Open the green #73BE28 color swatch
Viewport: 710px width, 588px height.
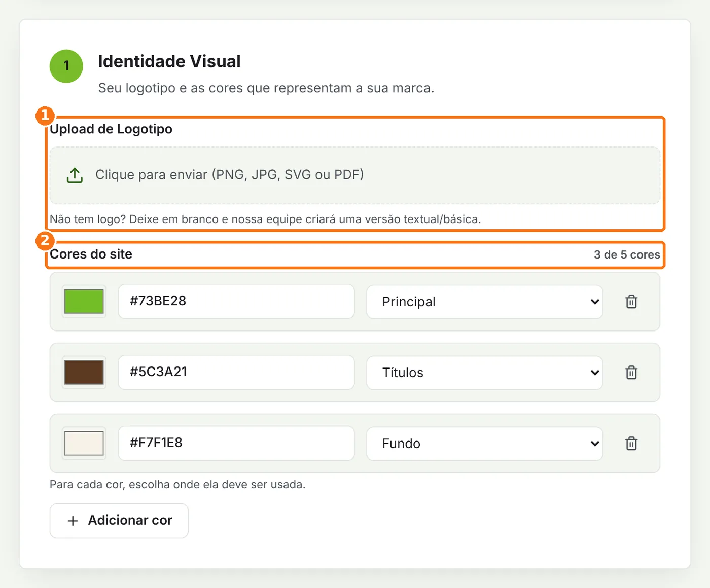click(84, 302)
